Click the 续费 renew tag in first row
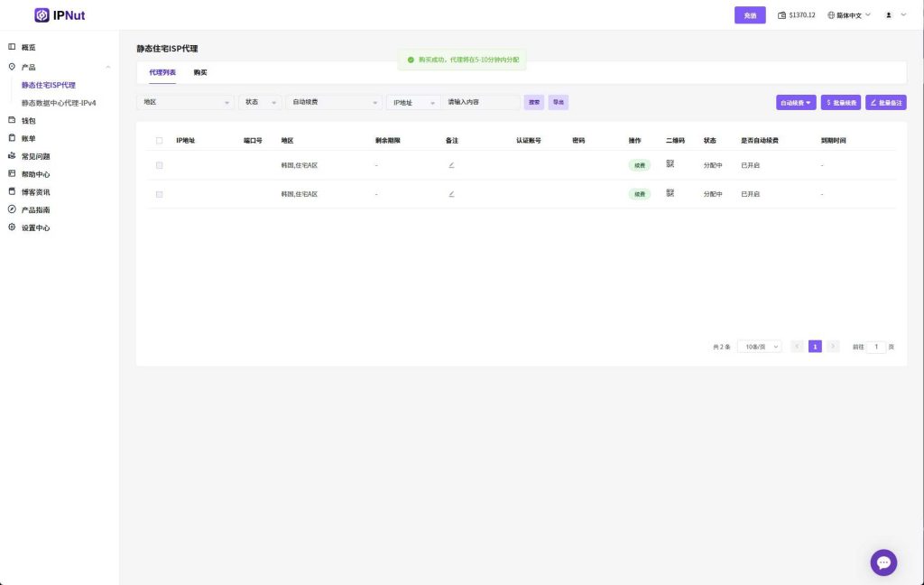Viewport: 924px width, 585px height. tap(640, 165)
